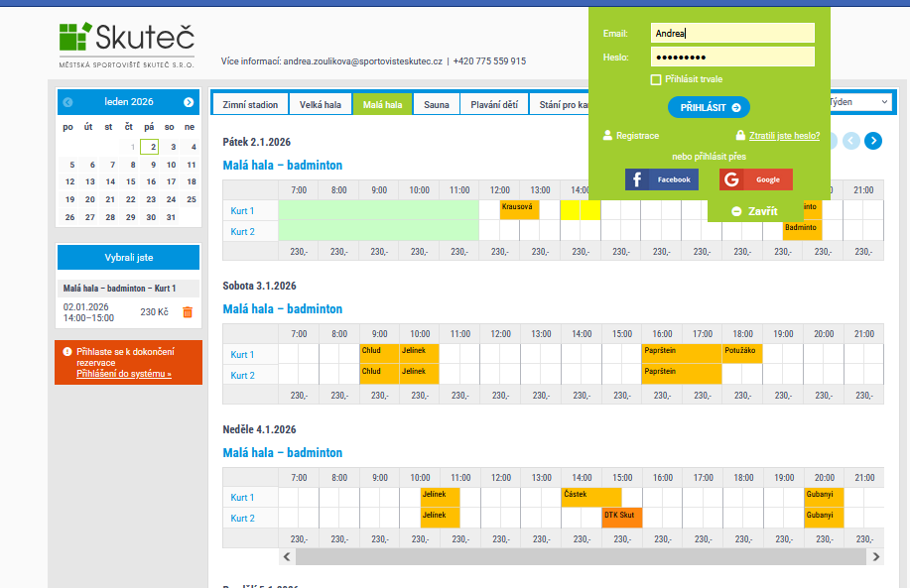Click the Heslo password field

pyautogui.click(x=732, y=57)
